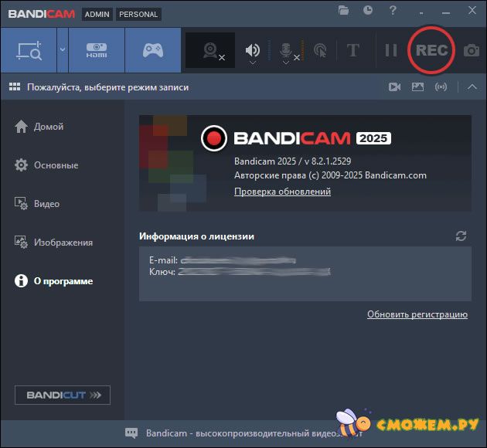Open Bandicut with the BANDICUT button
Screen dimensions: 487x448
click(x=63, y=395)
